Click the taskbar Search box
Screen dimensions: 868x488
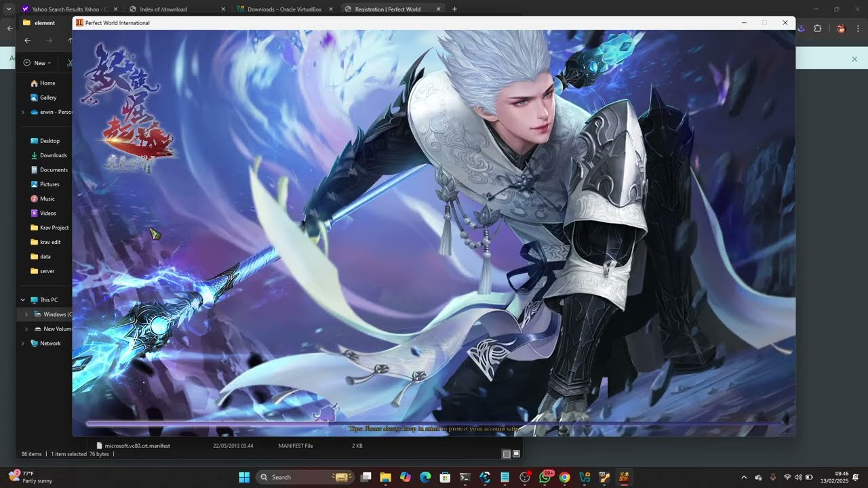click(x=304, y=477)
